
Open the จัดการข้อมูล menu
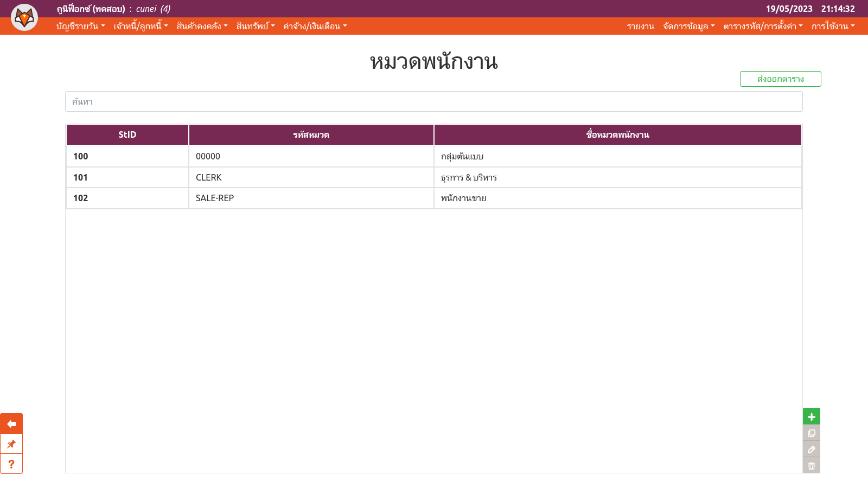pyautogui.click(x=688, y=26)
